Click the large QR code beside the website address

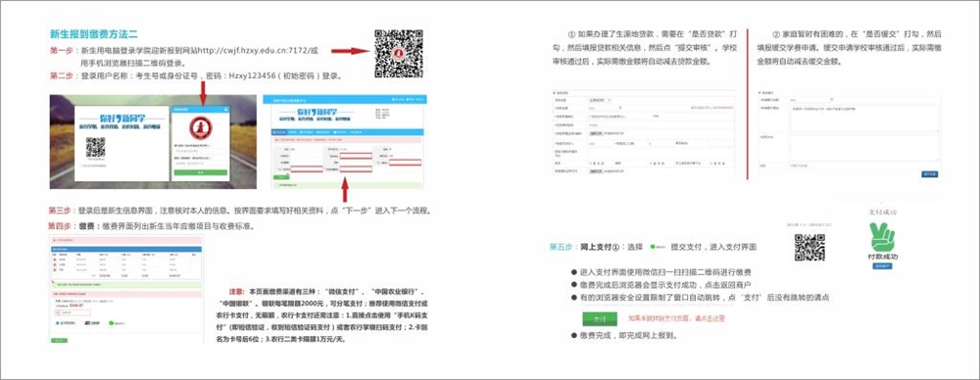(400, 53)
